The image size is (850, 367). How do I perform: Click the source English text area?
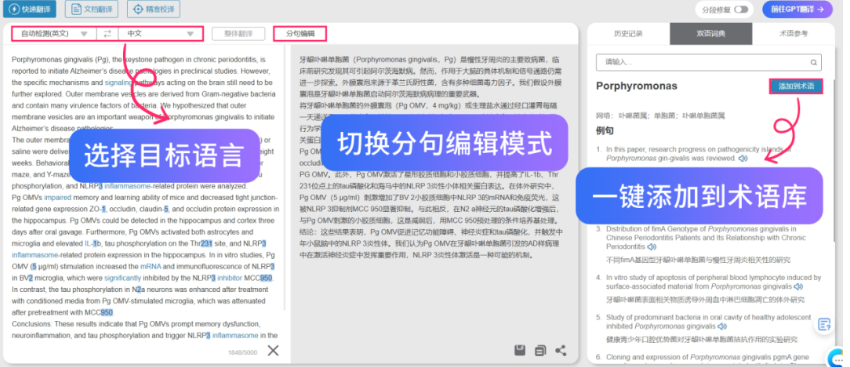146,197
